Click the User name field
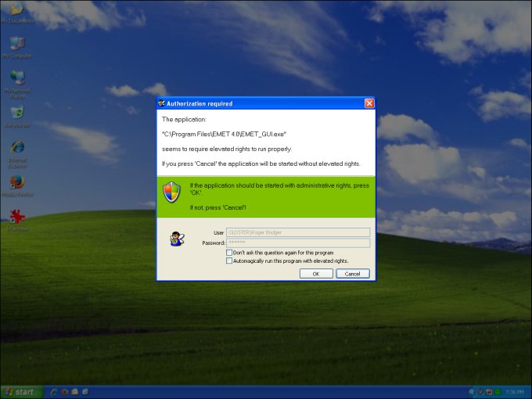The image size is (532, 399). pyautogui.click(x=297, y=232)
